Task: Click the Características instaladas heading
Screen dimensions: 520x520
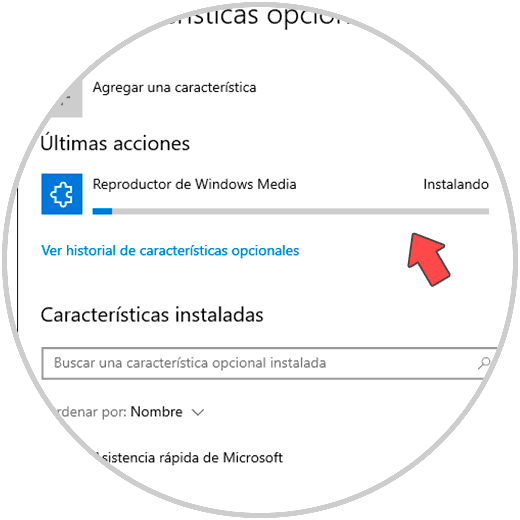Action: coord(152,315)
